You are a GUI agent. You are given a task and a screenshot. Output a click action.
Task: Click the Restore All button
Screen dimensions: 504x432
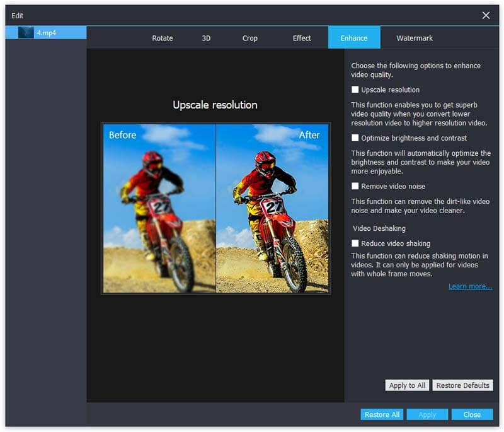[x=382, y=414]
